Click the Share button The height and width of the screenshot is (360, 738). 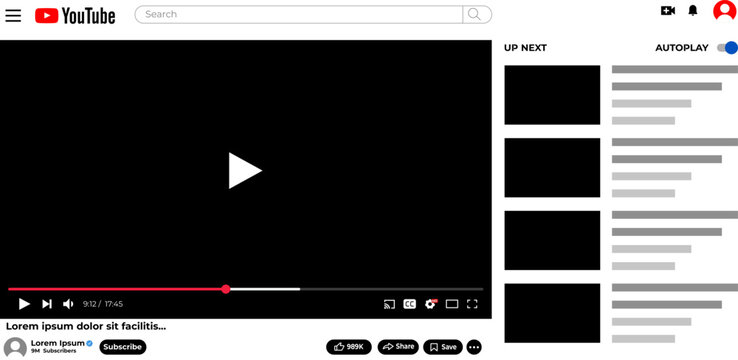pos(398,347)
